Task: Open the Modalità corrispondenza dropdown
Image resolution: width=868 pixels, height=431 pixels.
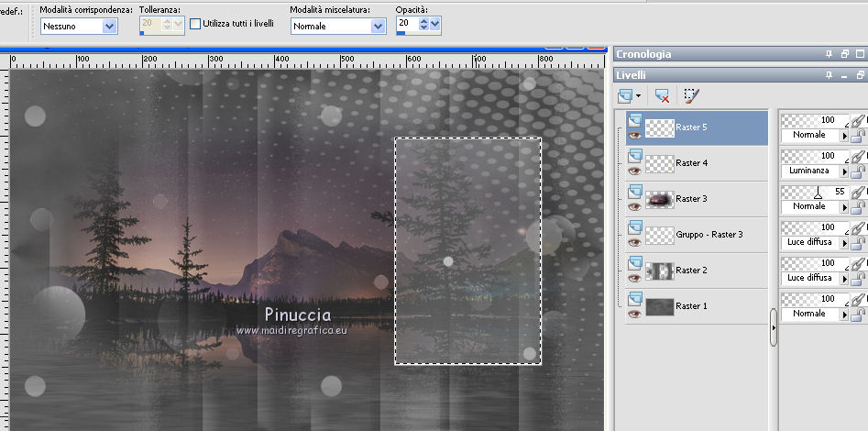Action: coord(110,27)
